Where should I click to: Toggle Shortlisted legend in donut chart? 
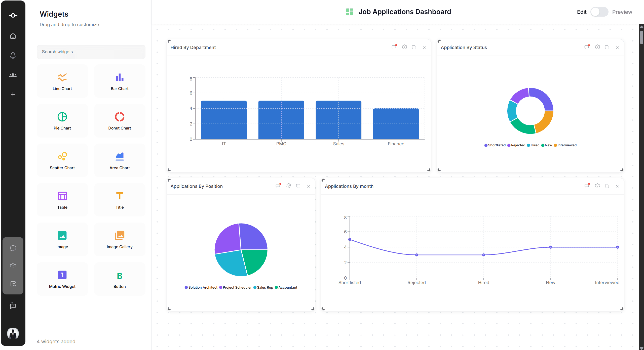(495, 145)
